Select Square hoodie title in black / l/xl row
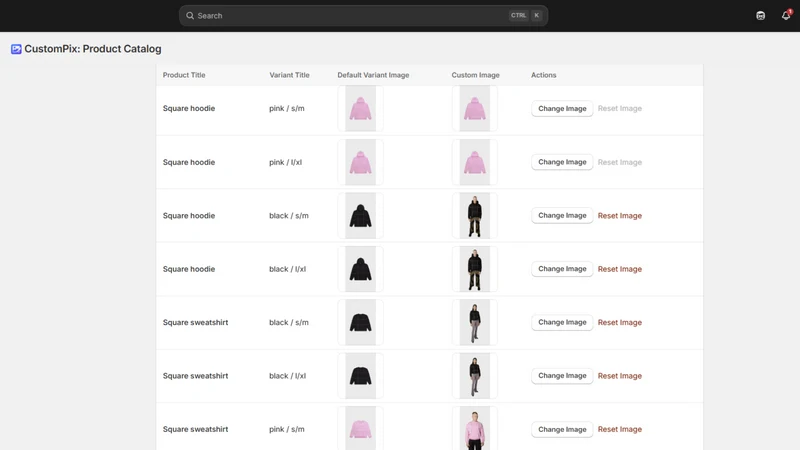Viewport: 800px width, 450px height. pyautogui.click(x=189, y=269)
